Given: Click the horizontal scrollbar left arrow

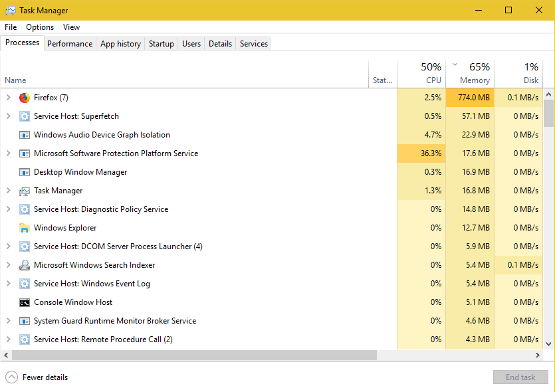Looking at the screenshot, I should click(6, 355).
